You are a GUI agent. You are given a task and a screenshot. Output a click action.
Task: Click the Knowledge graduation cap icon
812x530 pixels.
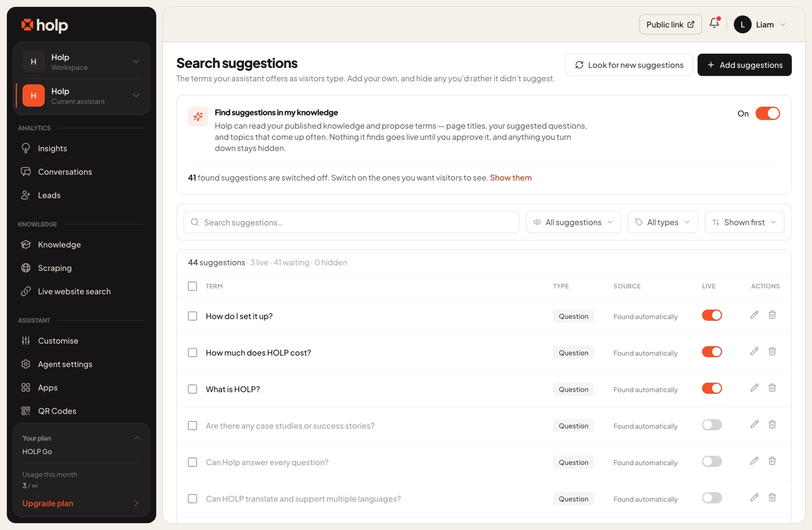[26, 244]
